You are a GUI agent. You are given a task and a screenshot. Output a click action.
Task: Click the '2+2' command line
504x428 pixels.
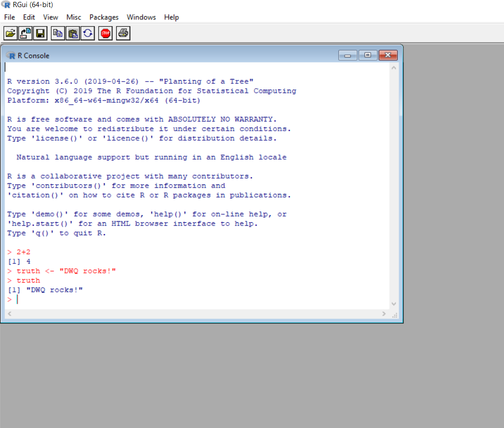[18, 252]
